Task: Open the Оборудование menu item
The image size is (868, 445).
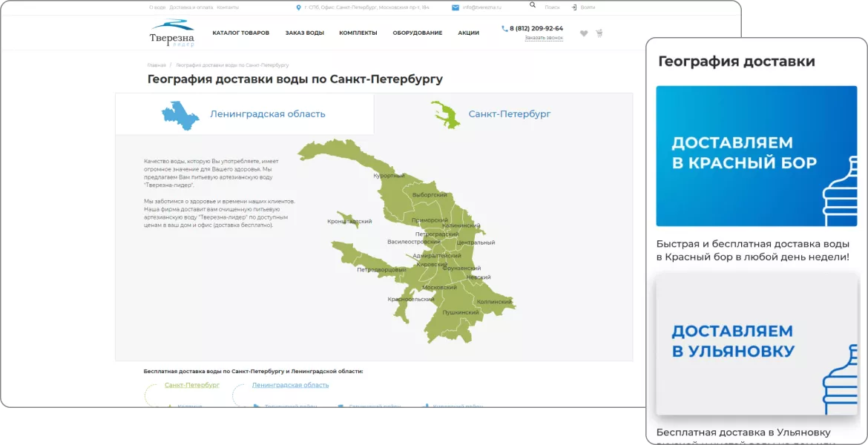Action: click(418, 33)
